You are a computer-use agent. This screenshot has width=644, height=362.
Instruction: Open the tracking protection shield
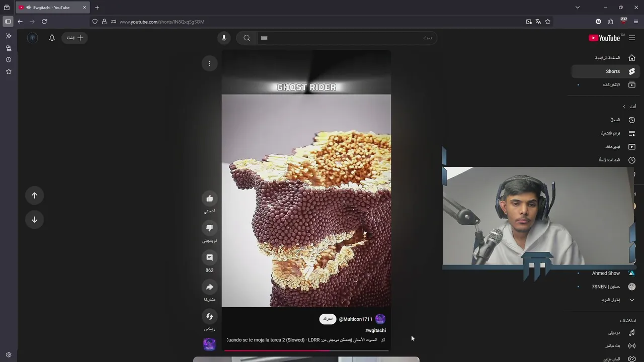point(95,22)
